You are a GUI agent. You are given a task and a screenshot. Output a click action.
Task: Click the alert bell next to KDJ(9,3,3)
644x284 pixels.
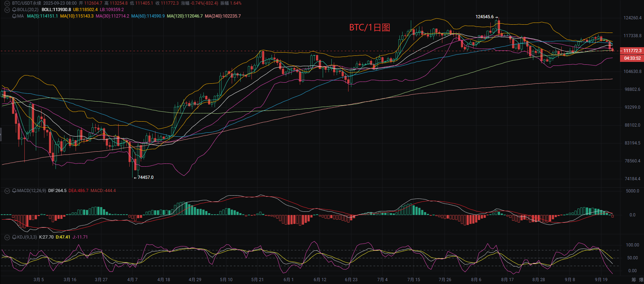(14, 237)
